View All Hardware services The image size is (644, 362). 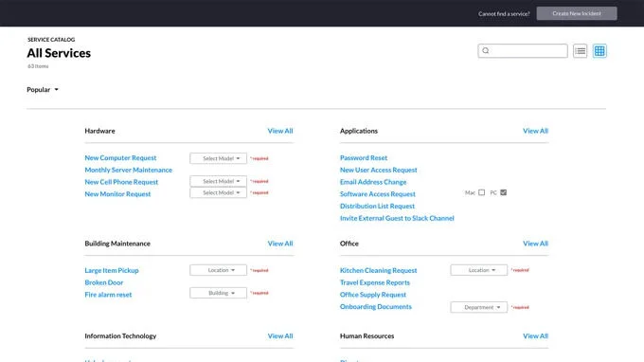280,131
